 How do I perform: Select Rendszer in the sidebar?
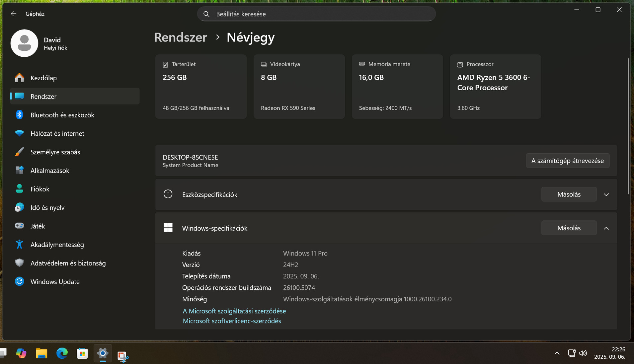(x=75, y=96)
